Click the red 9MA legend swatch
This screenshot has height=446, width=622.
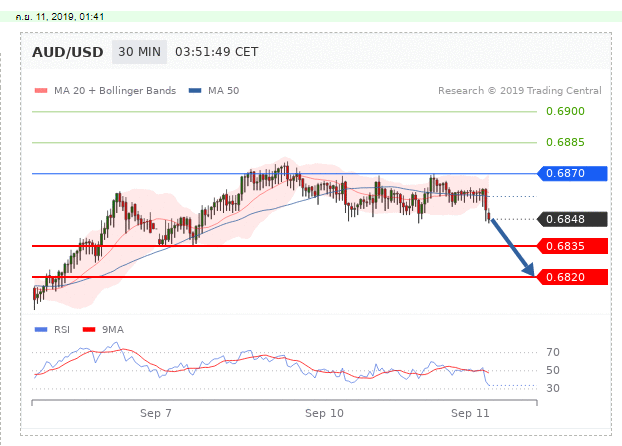coord(89,329)
